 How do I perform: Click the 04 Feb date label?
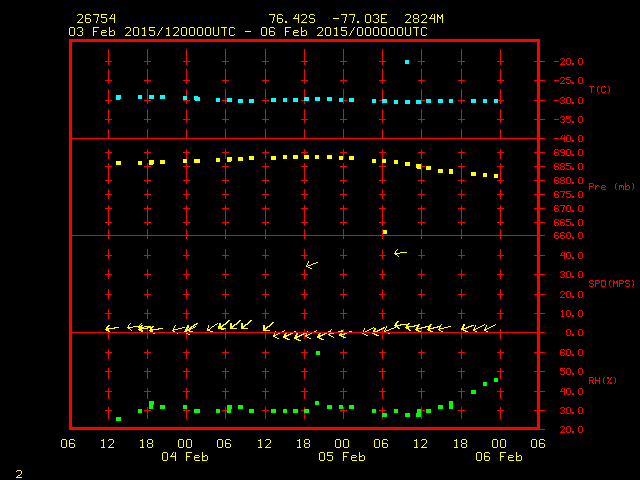tap(185, 457)
